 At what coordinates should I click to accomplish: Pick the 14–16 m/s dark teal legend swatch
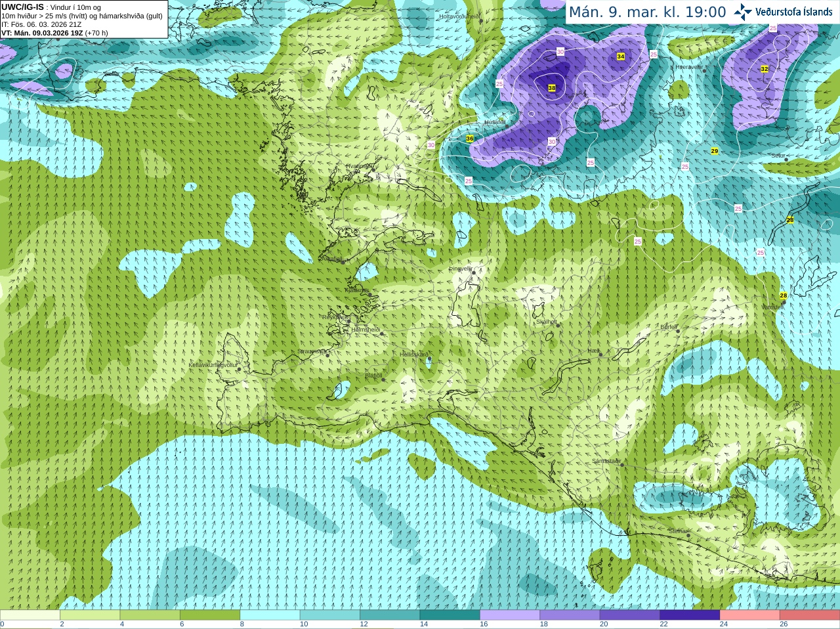(x=450, y=615)
